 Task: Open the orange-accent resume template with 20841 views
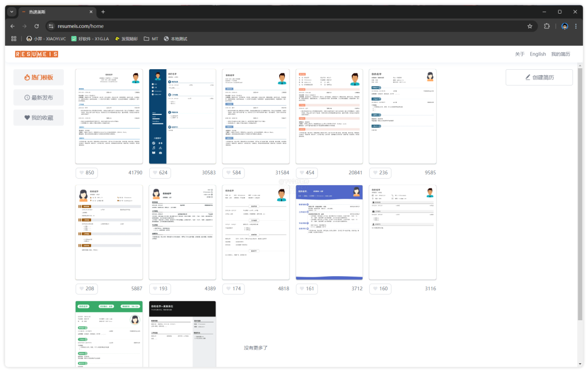pyautogui.click(x=329, y=116)
